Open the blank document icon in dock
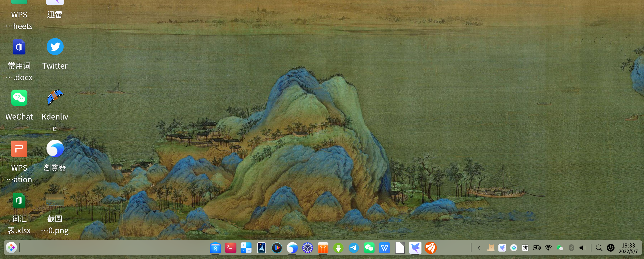This screenshot has width=644, height=259. [400, 248]
